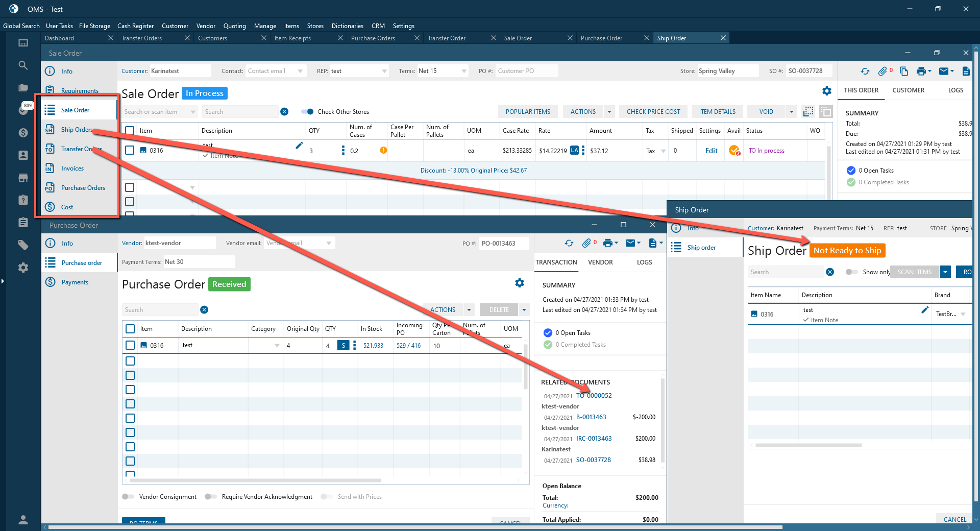Viewport: 980px width, 531px height.
Task: Expand the Contact email dropdown
Action: (x=300, y=71)
